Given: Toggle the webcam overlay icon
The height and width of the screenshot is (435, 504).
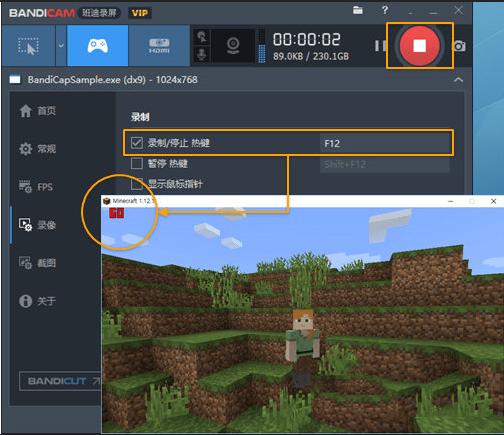Looking at the screenshot, I should click(x=233, y=46).
